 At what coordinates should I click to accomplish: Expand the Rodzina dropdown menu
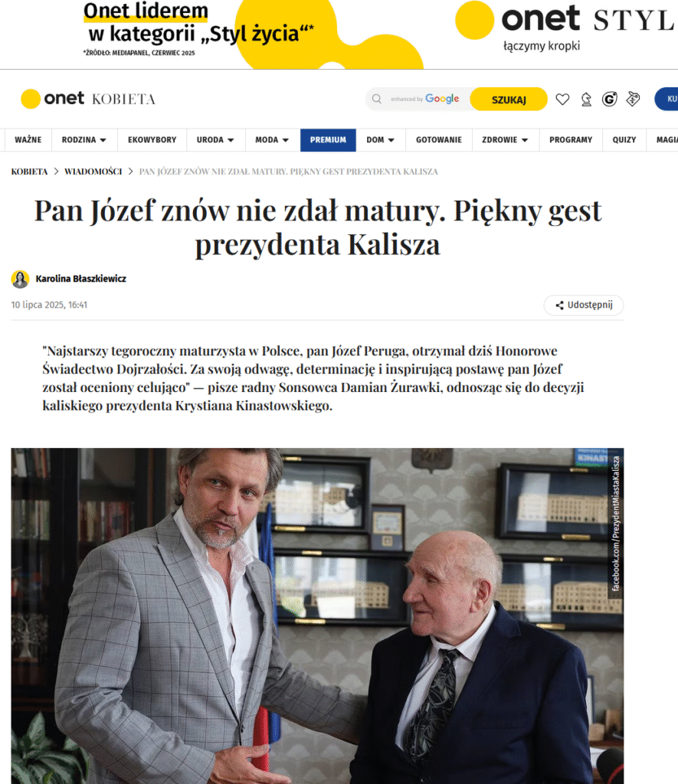84,140
